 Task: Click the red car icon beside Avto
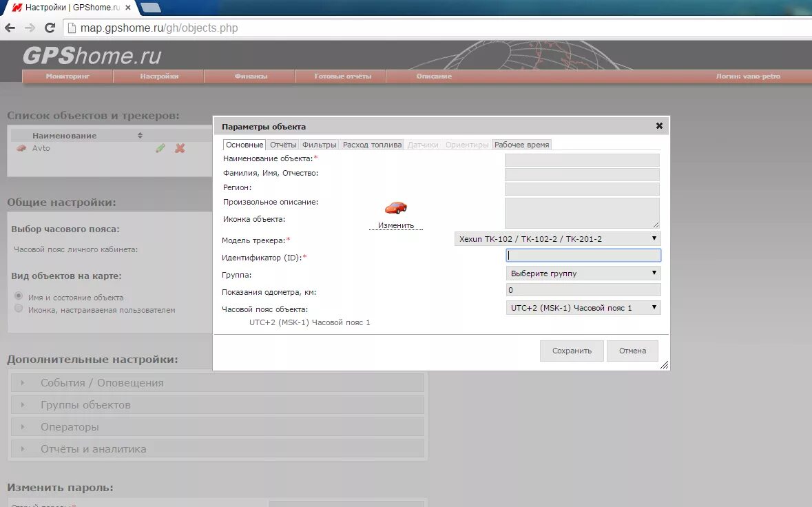(21, 148)
